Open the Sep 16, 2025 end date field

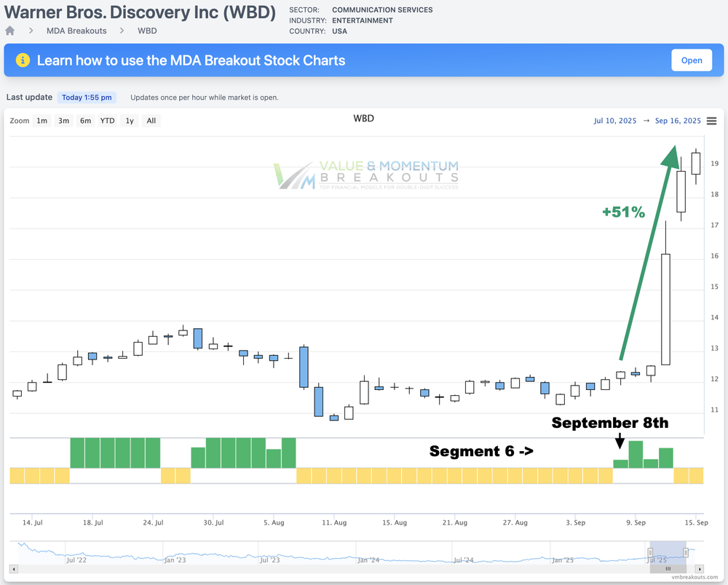[678, 121]
